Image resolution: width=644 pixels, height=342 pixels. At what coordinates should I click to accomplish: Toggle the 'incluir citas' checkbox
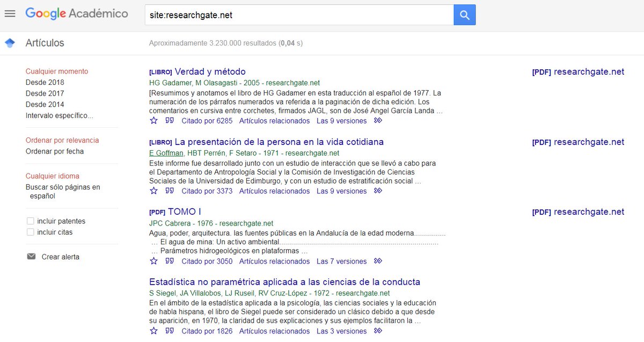[31, 232]
